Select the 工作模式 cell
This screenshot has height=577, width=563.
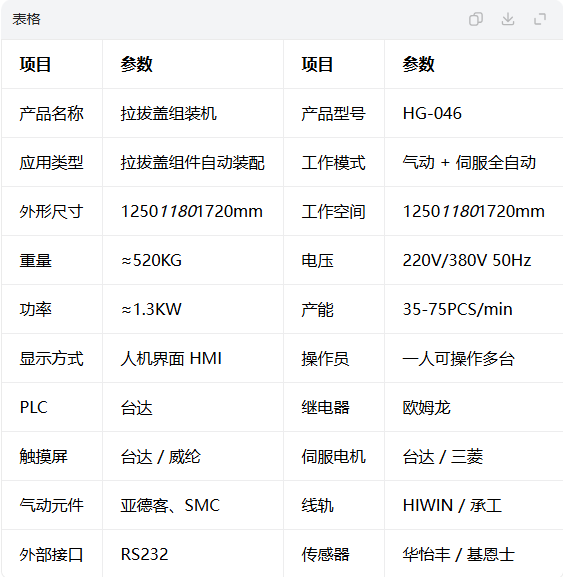[333, 163]
